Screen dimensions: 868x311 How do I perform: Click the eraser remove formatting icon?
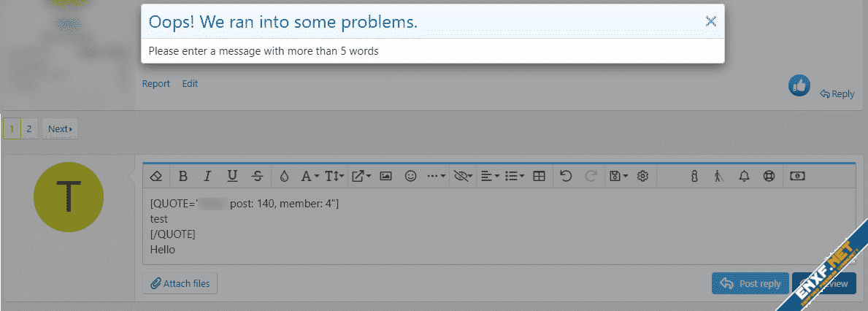point(155,176)
